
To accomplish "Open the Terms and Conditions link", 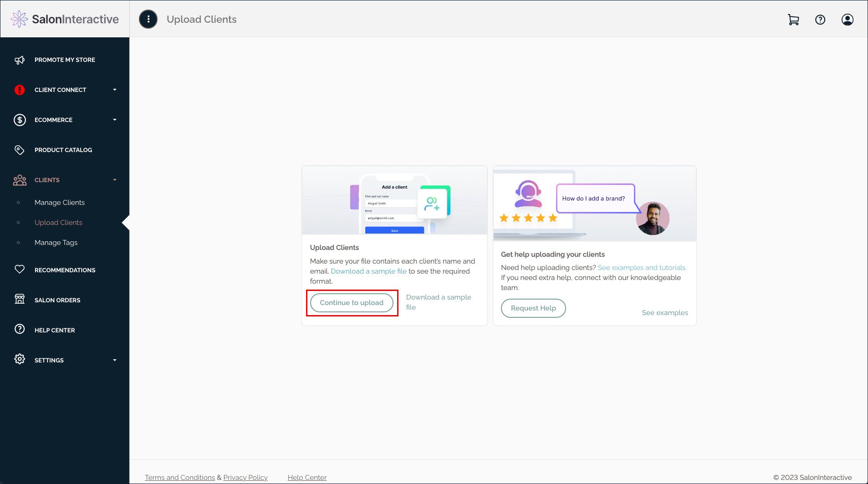I will coord(179,477).
